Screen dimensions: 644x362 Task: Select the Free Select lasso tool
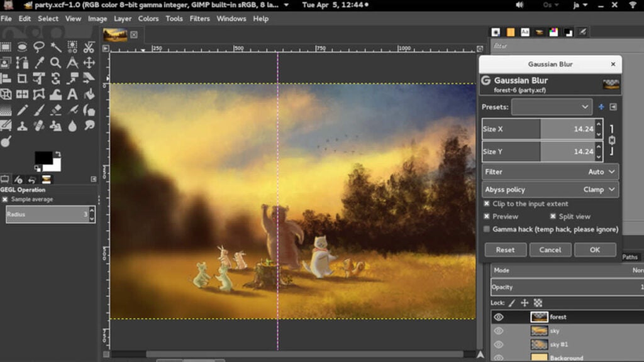(39, 47)
